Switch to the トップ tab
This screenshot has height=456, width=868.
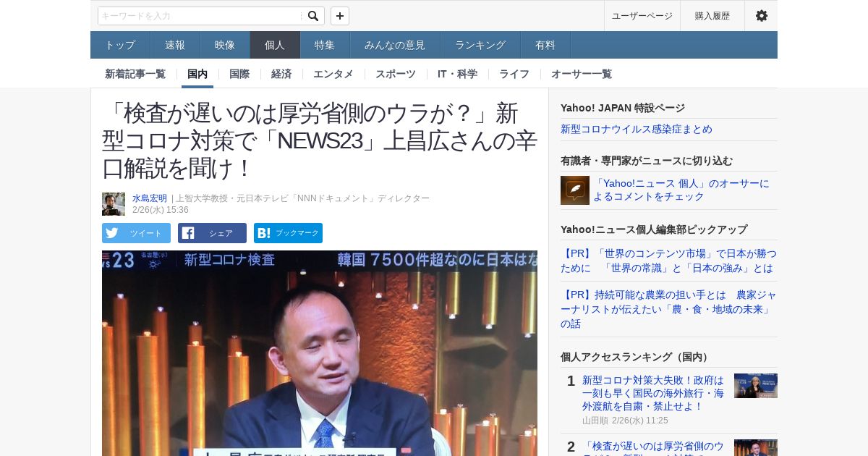tap(120, 45)
